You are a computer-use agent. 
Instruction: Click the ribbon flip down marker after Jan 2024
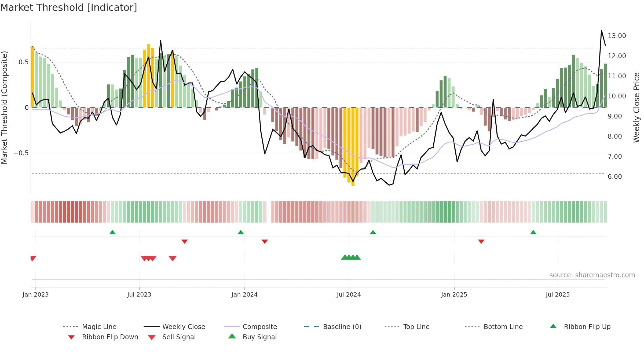[265, 242]
